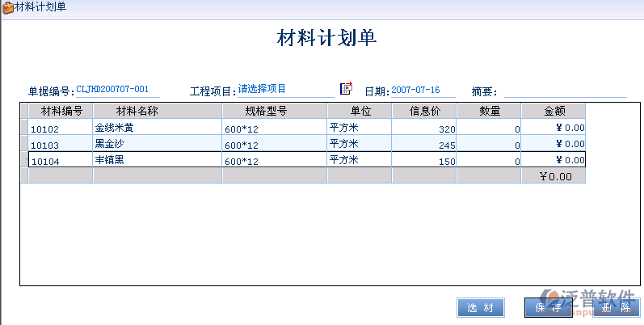Image resolution: width=644 pixels, height=325 pixels.
Task: Click the 600*12 spec in 金线米黄 row
Action: [275, 128]
